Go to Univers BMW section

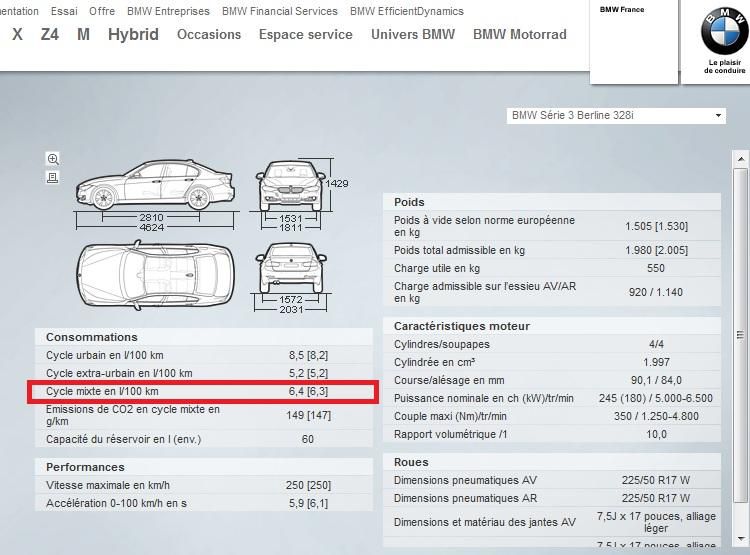click(x=413, y=34)
